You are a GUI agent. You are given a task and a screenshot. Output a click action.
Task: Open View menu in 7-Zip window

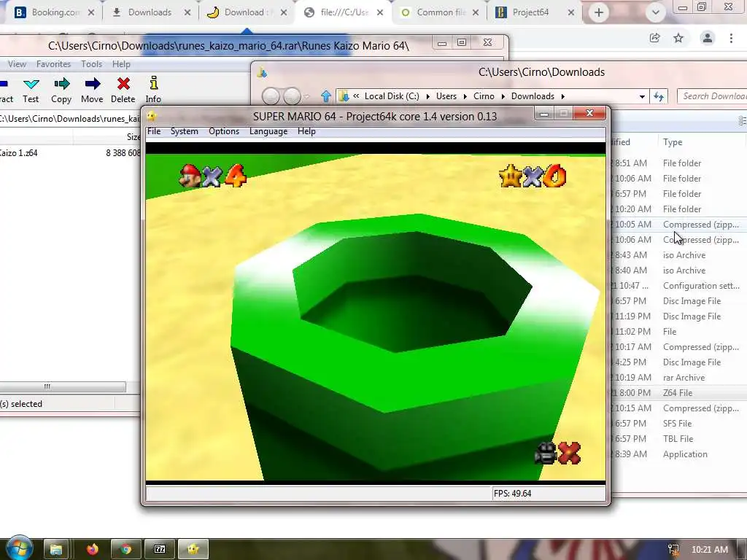pyautogui.click(x=18, y=64)
